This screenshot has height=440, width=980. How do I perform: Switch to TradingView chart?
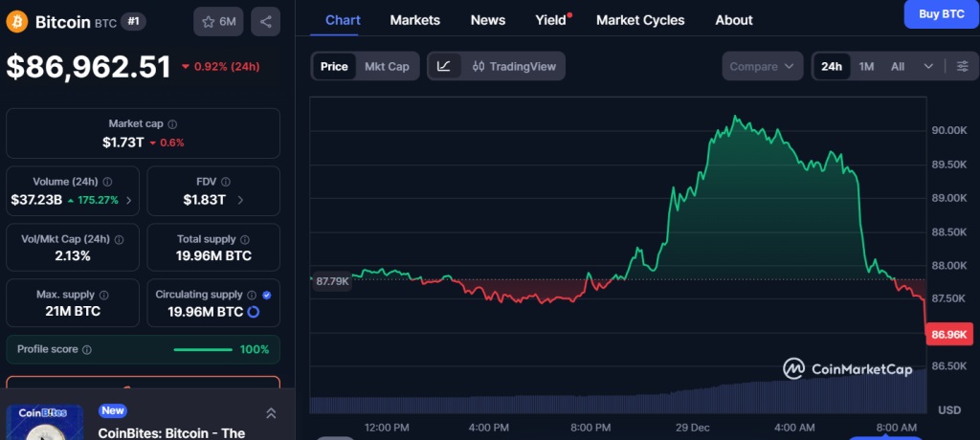point(514,66)
